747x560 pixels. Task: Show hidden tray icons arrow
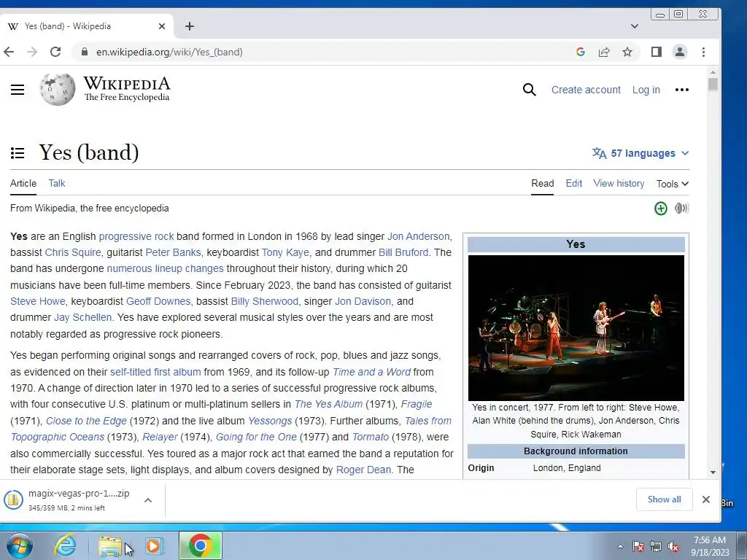pos(620,547)
